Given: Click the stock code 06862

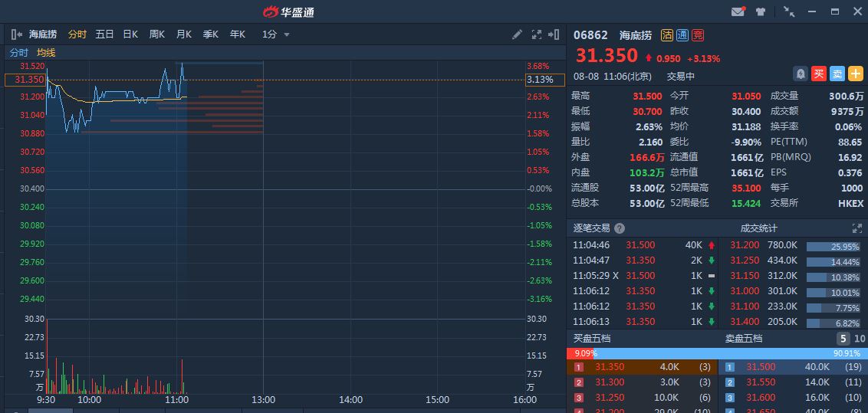Looking at the screenshot, I should click(590, 35).
